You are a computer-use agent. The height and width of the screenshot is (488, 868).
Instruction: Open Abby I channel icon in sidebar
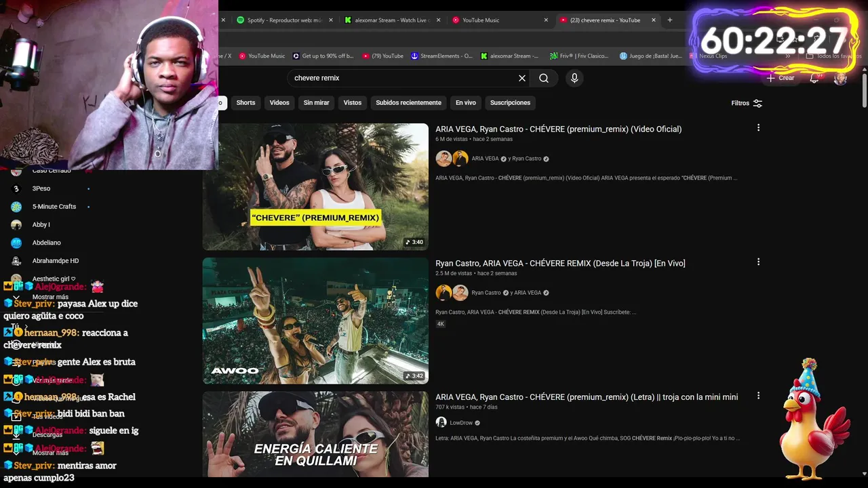pyautogui.click(x=16, y=225)
